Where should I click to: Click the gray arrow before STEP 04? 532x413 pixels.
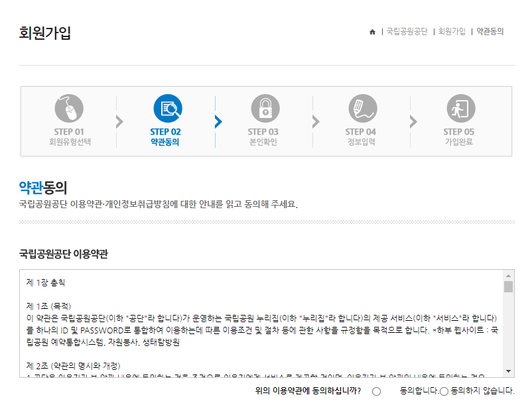click(x=314, y=121)
